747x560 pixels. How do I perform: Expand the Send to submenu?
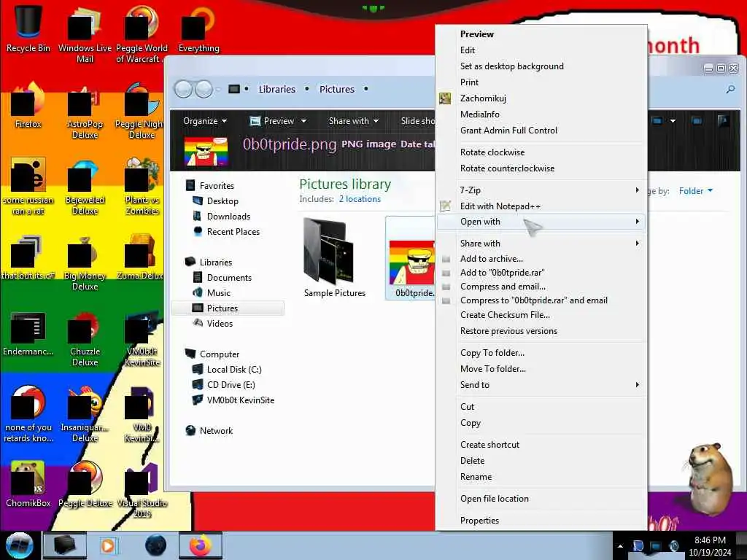tap(541, 385)
